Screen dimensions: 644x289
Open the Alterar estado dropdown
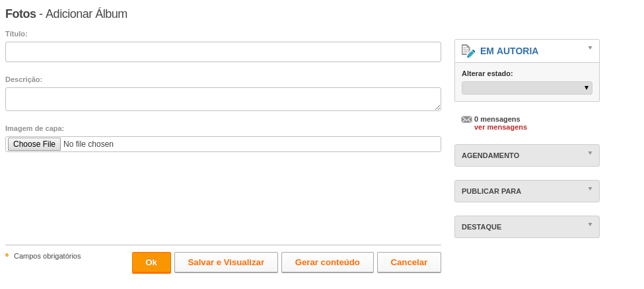[x=527, y=88]
